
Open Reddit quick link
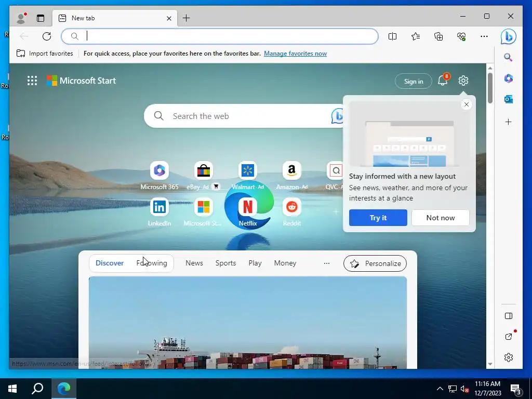click(292, 212)
